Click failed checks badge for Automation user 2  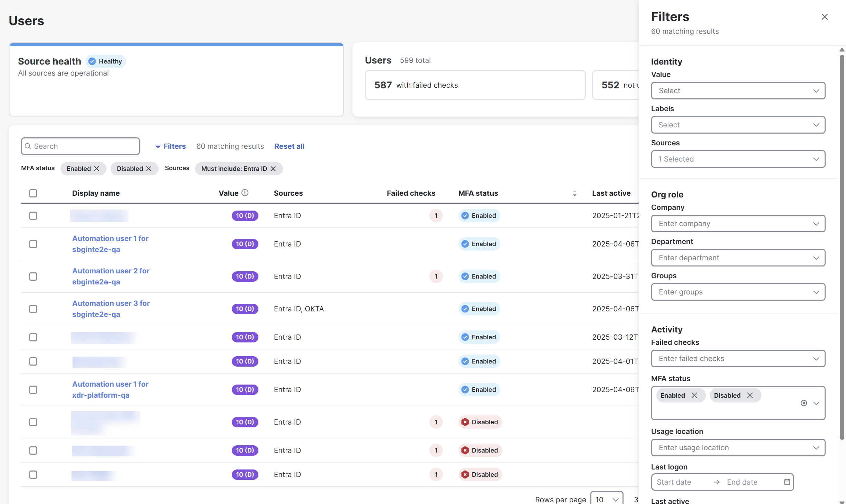(436, 276)
